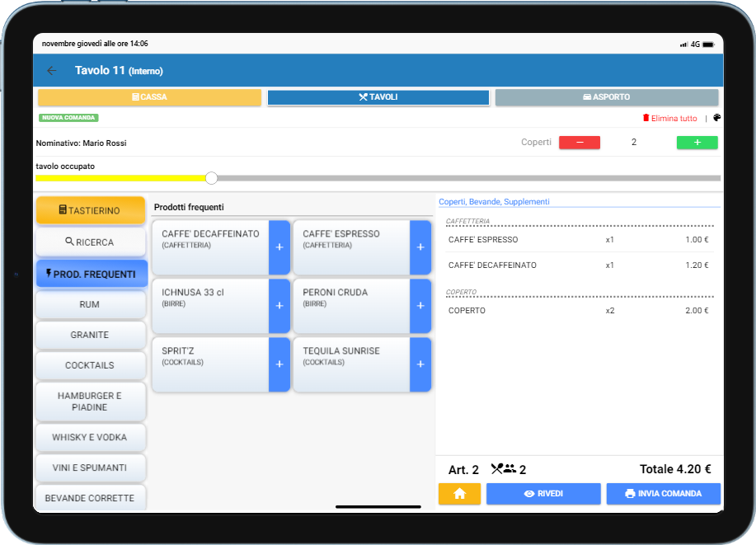Add CAFFE' ESPRESSO with its plus button
Viewport: 756px width, 545px height.
point(420,247)
